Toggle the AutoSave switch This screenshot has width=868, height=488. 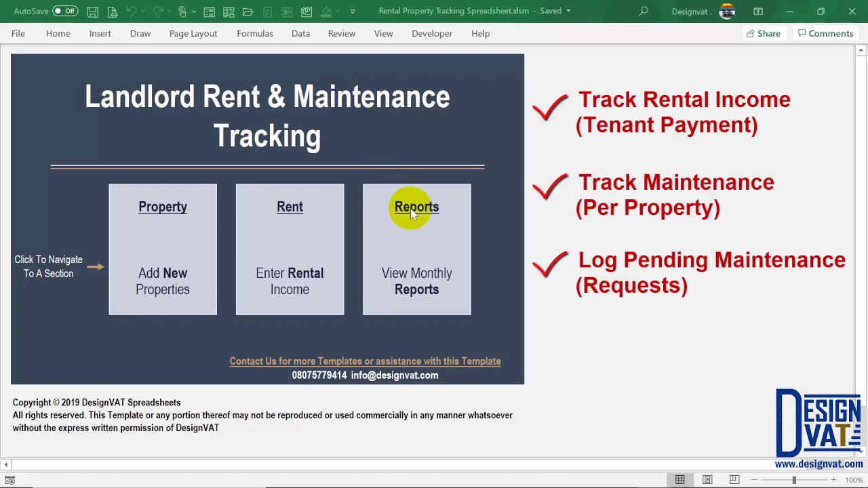(65, 11)
